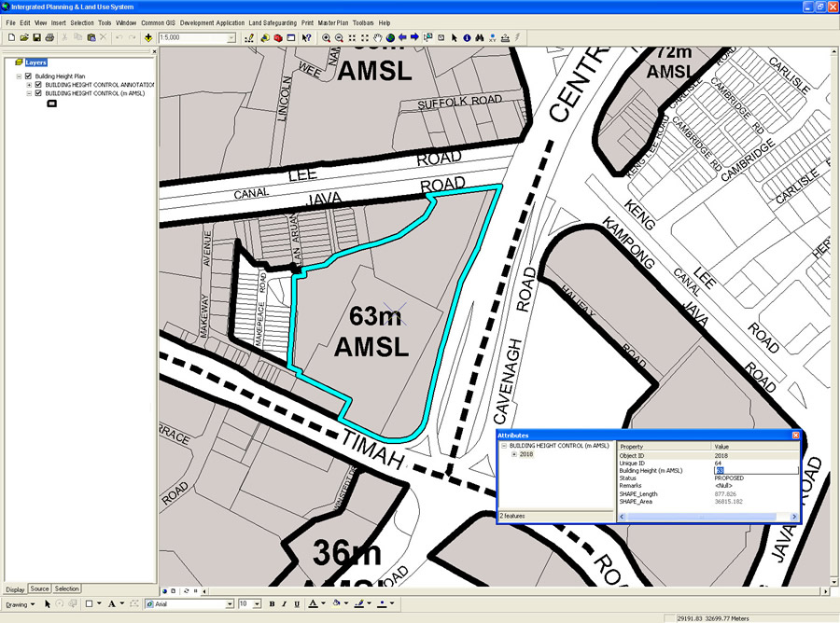Open the Common GIS menu
Screen dimensions: 840x623
pyautogui.click(x=158, y=23)
